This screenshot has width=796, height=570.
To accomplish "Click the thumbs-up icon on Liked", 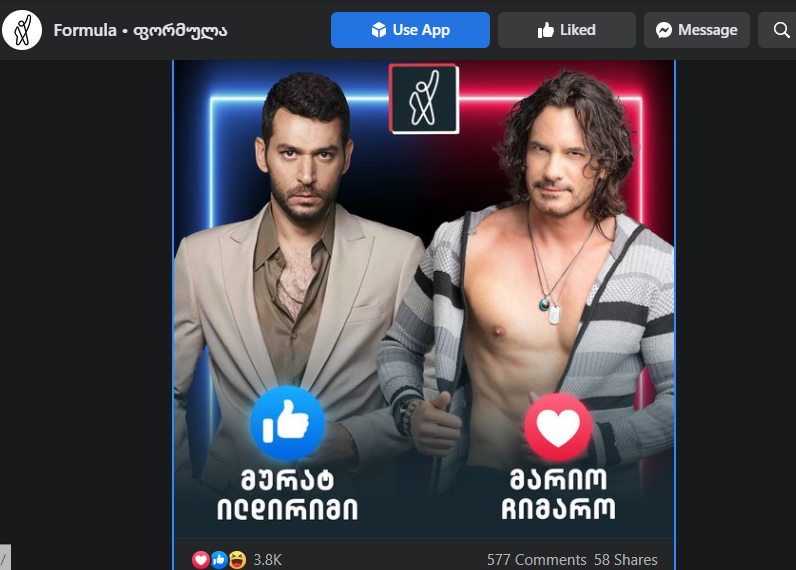I will point(546,30).
